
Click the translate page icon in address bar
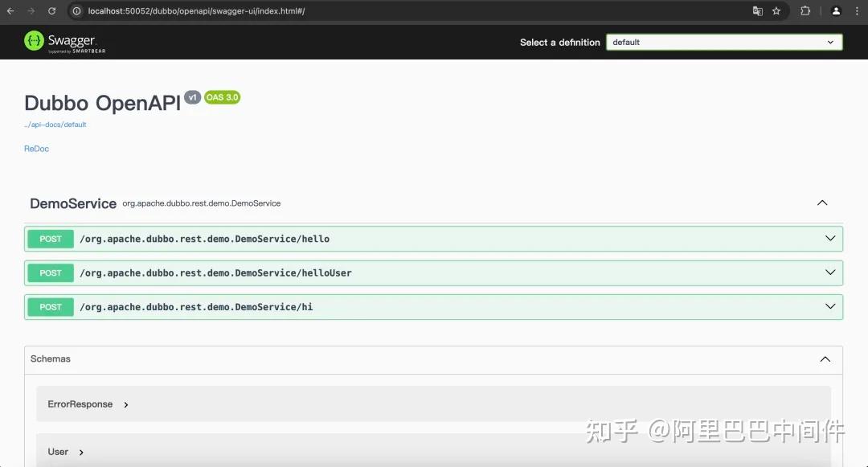(x=756, y=11)
